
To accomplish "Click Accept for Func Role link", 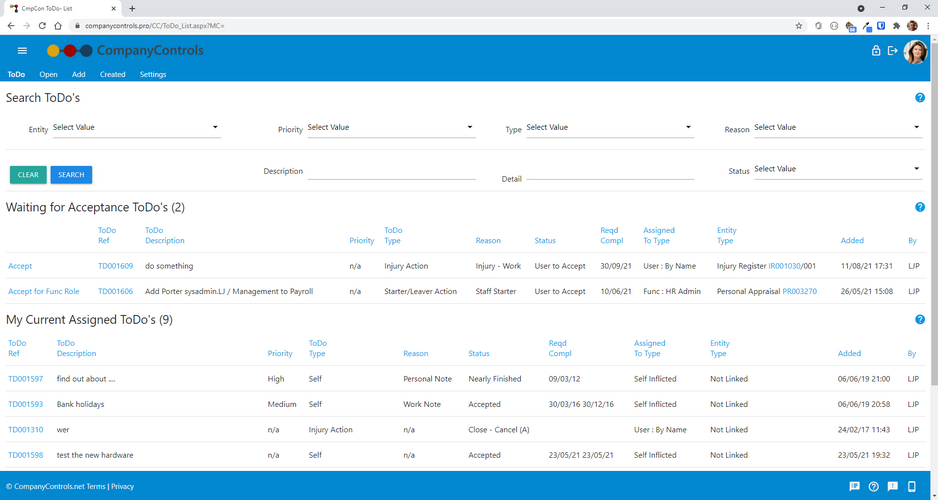I will (x=44, y=291).
